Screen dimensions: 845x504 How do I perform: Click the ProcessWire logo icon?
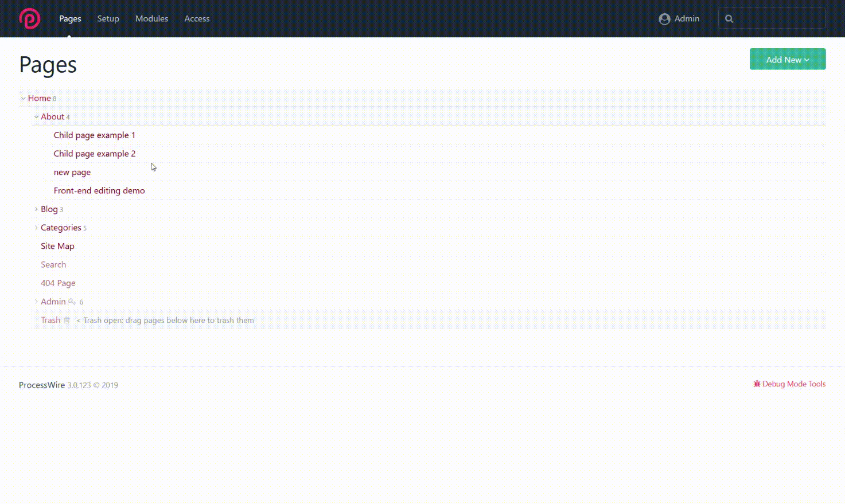[30, 18]
